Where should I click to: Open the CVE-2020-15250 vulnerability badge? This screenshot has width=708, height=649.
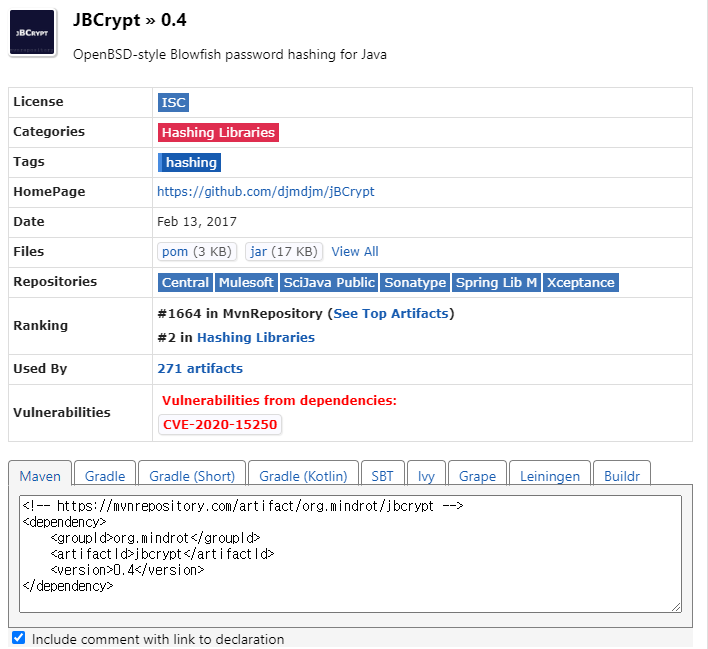pyautogui.click(x=220, y=425)
